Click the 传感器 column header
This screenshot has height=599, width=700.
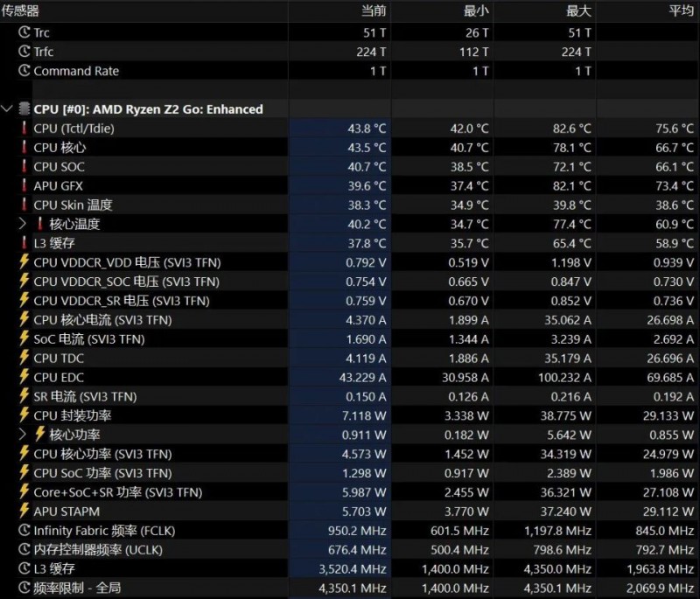(x=20, y=10)
